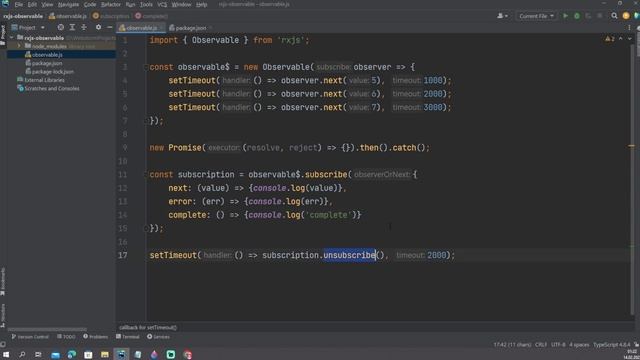Collapse the Observable callback fold at line 3
Viewport: 640px width, 360px height.
point(146,67)
